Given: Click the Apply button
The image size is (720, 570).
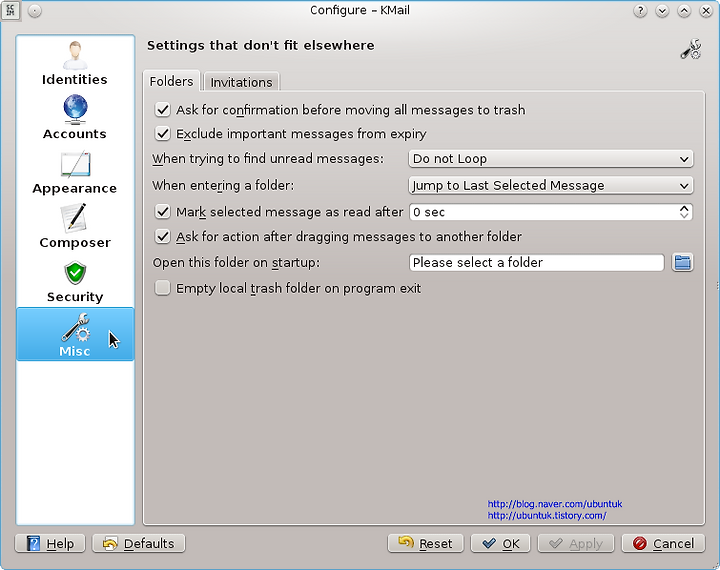Looking at the screenshot, I should 576,543.
